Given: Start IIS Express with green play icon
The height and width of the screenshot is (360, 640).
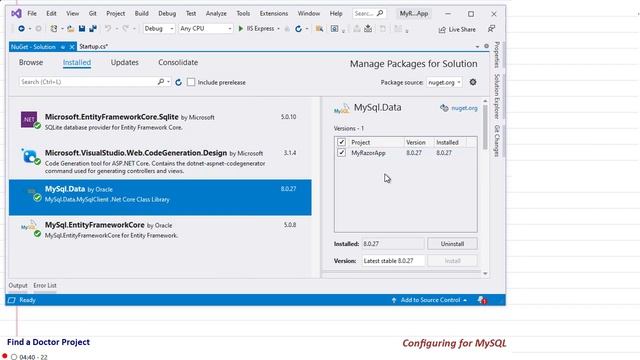Looking at the screenshot, I should tap(241, 29).
